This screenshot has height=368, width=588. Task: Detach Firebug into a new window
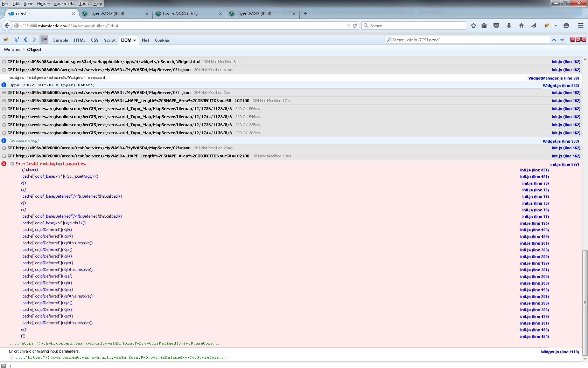tap(578, 39)
